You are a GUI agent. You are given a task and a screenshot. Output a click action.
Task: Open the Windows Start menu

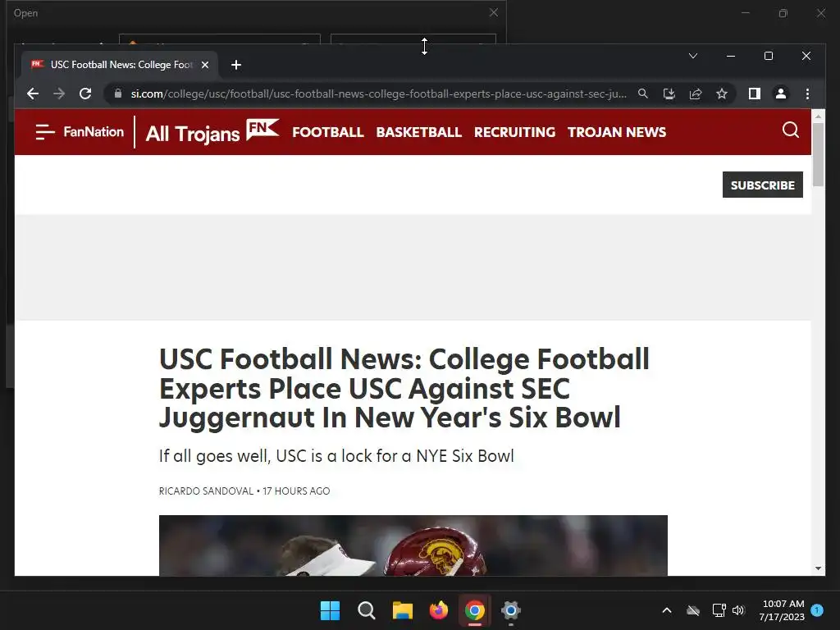click(330, 610)
